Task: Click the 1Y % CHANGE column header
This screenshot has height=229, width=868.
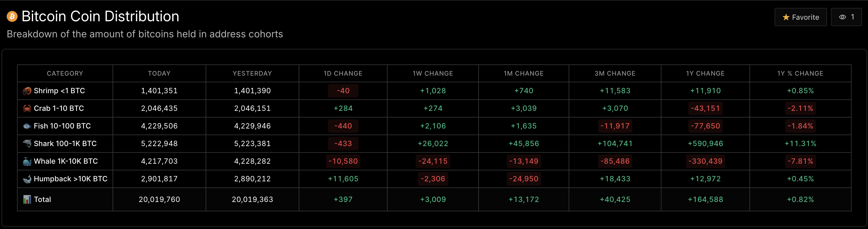Action: pyautogui.click(x=800, y=73)
